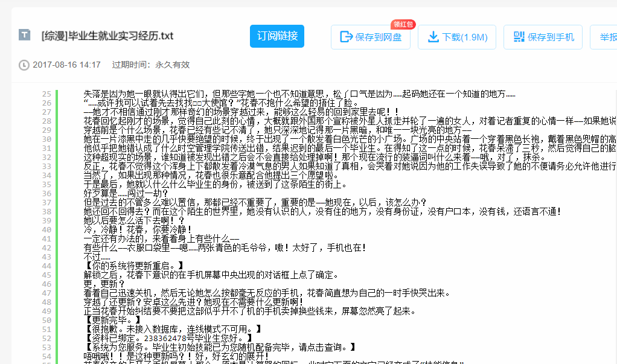The height and width of the screenshot is (364, 617).
Task: Click the T letter inside the file icon
Action: point(24,35)
